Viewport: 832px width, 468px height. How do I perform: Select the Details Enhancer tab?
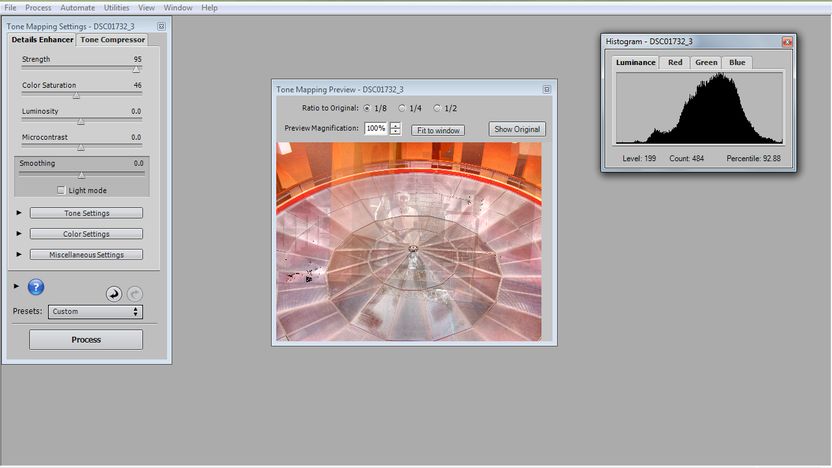tap(42, 40)
